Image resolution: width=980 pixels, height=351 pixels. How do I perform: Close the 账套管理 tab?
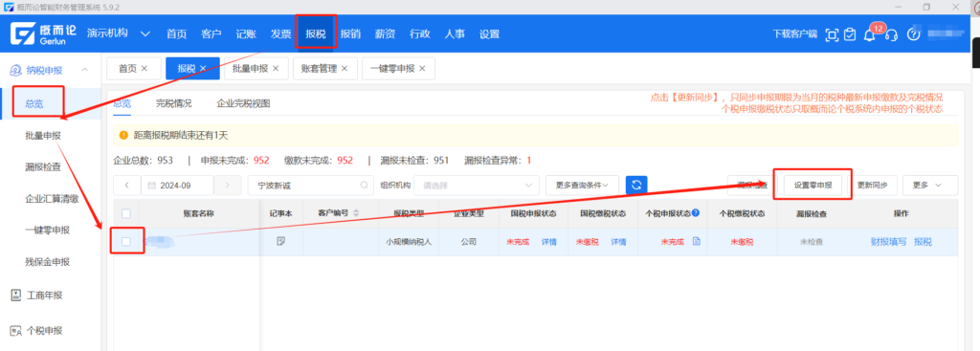[344, 69]
